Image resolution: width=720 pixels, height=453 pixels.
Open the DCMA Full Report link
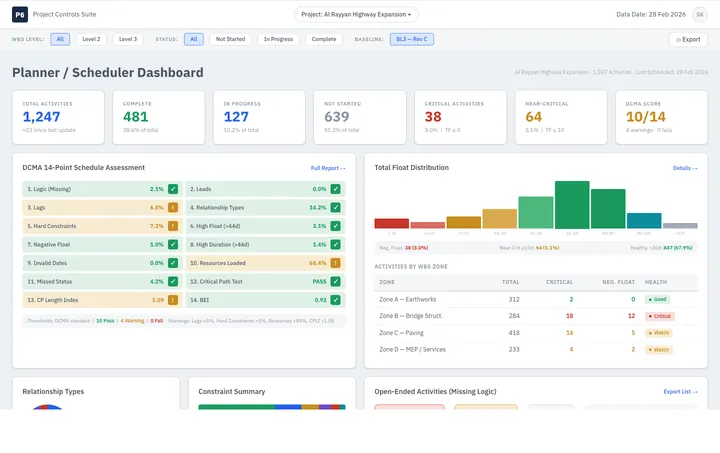328,168
